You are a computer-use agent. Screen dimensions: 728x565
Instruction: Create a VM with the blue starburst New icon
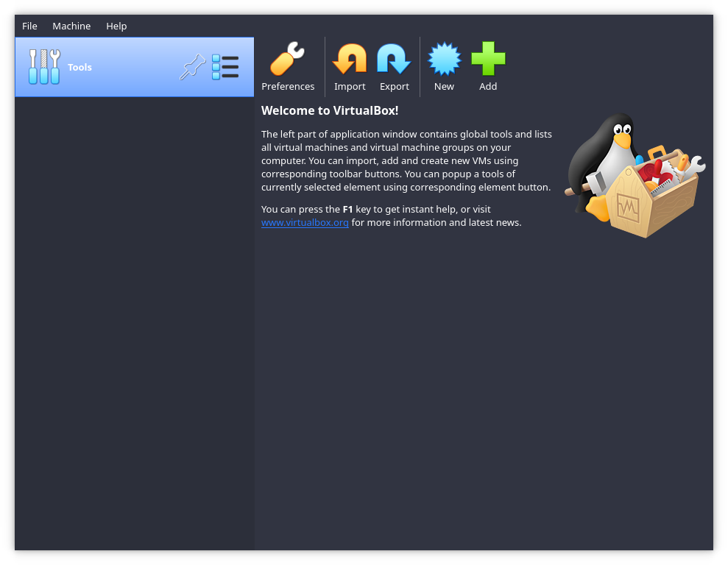coord(444,60)
